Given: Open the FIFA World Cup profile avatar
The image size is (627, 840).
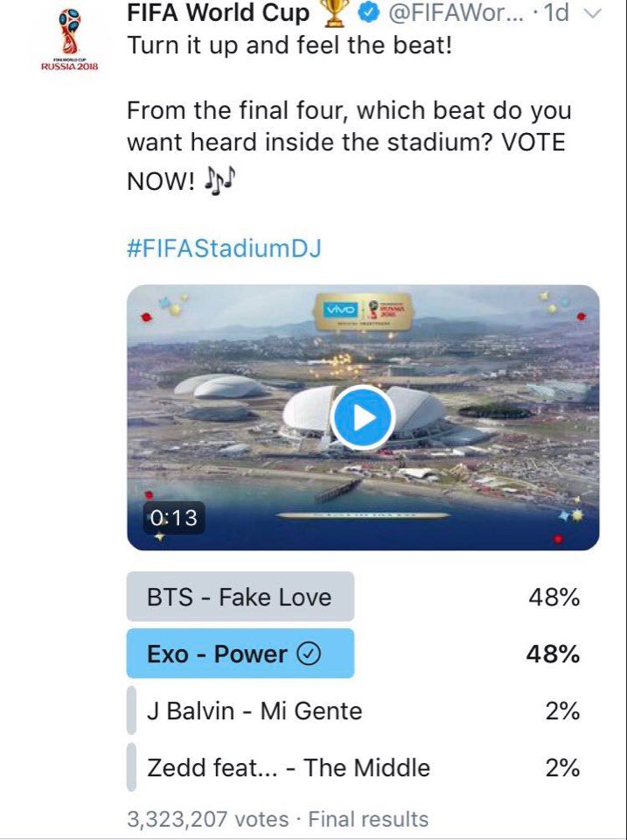Looking at the screenshot, I should [x=70, y=39].
